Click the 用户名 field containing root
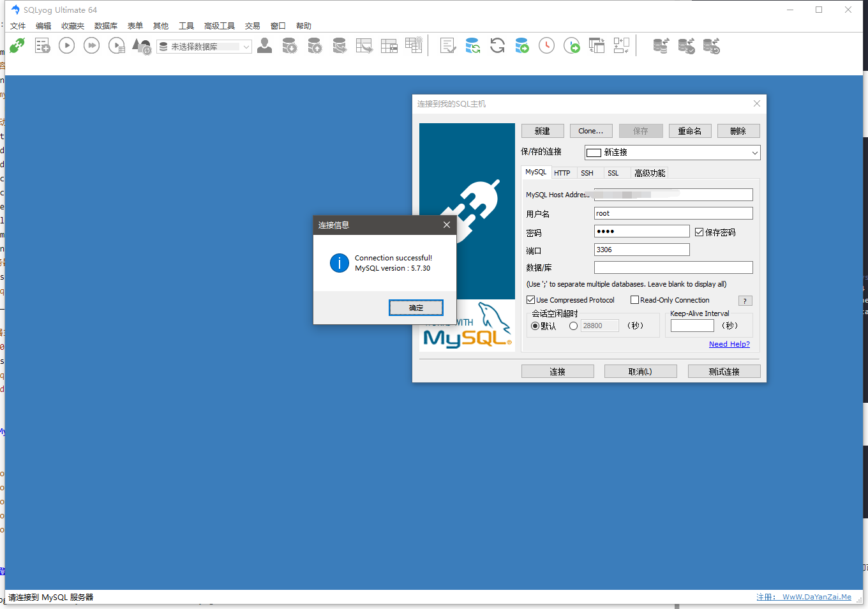 tap(673, 213)
